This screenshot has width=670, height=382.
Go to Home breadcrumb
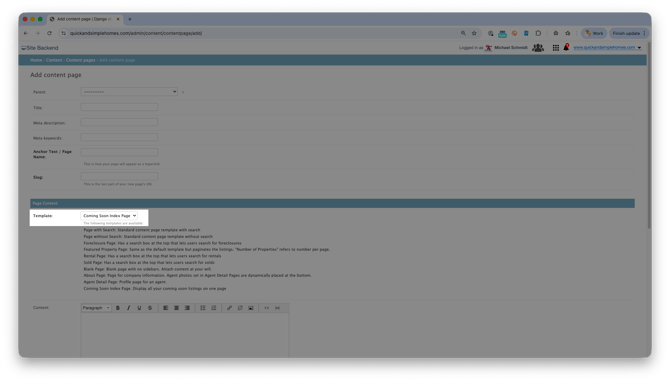click(x=36, y=60)
